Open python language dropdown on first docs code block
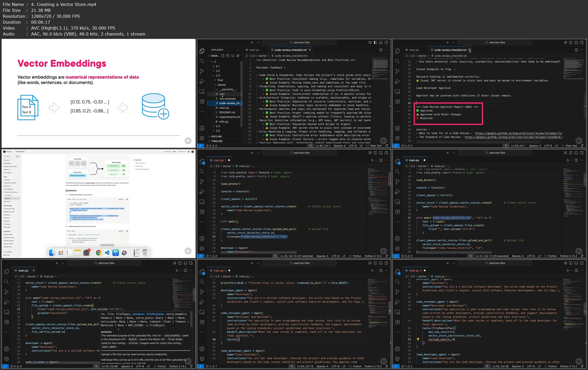Screen dimensions: 588x370 tap(121, 199)
